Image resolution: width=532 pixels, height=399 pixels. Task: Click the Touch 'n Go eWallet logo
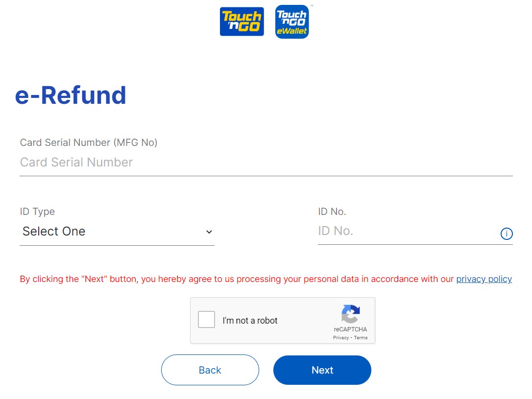292,21
